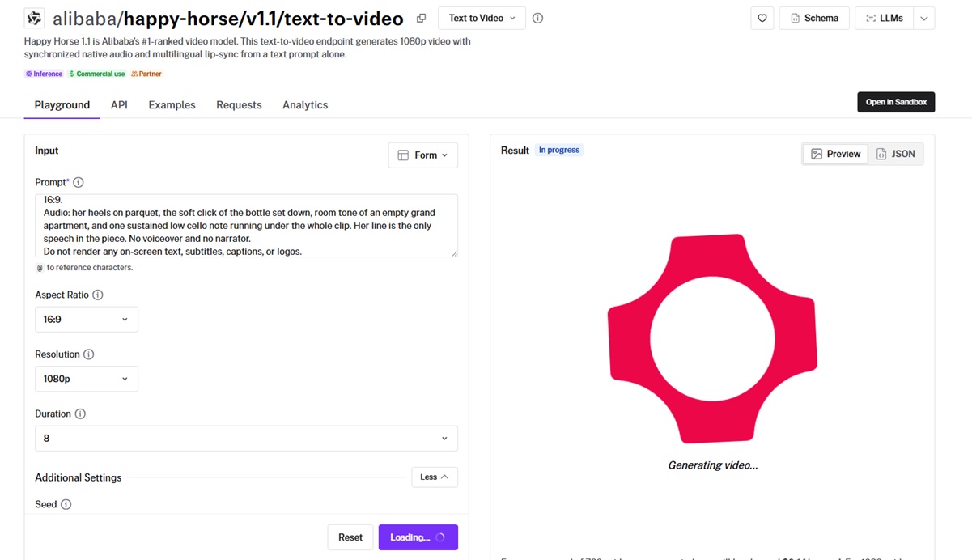Click the LLMs button
The width and height of the screenshot is (972, 560).
tap(885, 18)
